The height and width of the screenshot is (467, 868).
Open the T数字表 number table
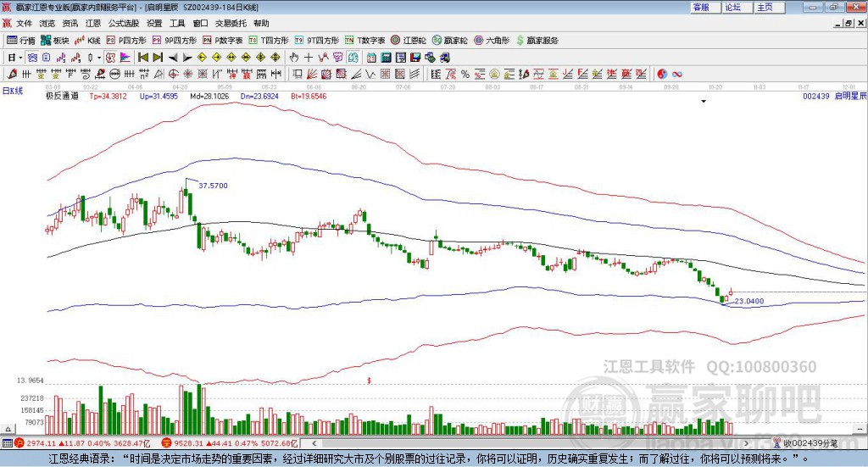[364, 41]
